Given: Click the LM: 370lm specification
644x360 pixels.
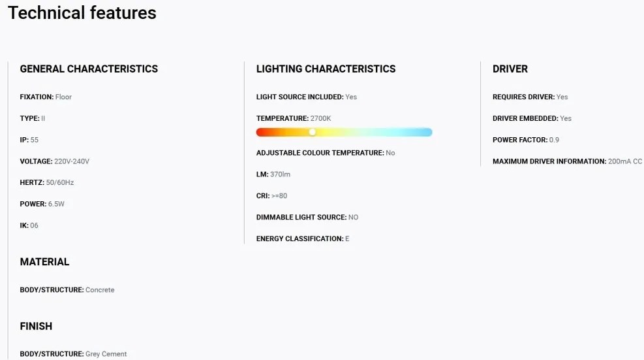Looking at the screenshot, I should tap(273, 174).
